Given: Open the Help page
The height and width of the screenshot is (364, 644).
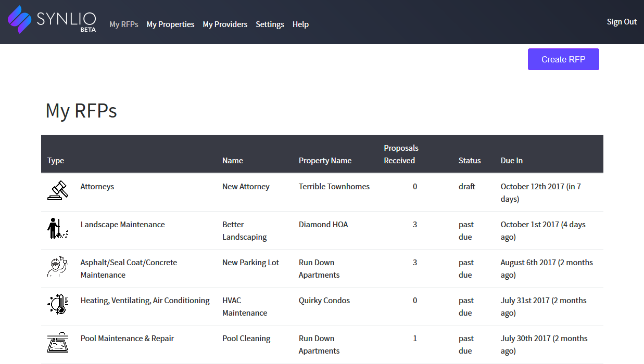Looking at the screenshot, I should [300, 24].
